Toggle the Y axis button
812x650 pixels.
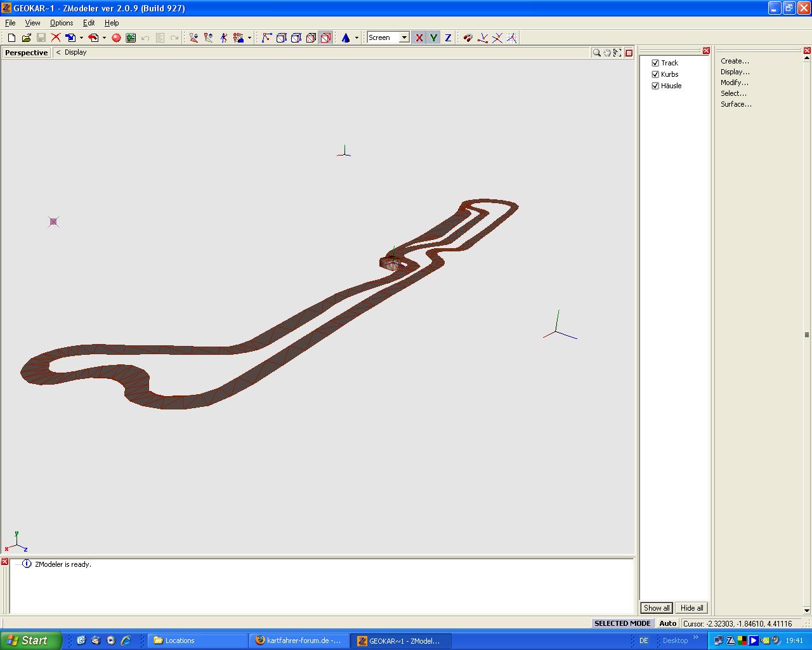pos(433,38)
